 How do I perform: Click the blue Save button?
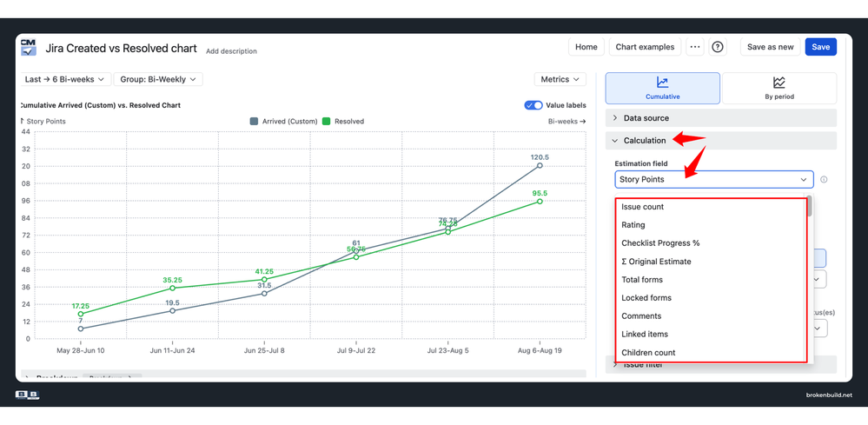click(x=820, y=47)
